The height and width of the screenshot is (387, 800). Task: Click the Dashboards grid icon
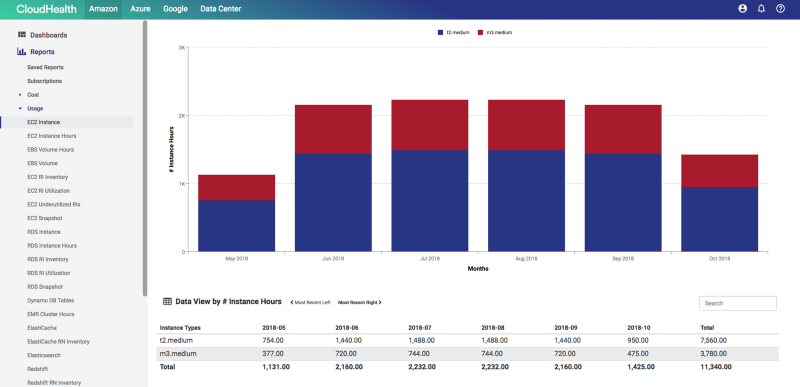[22, 35]
